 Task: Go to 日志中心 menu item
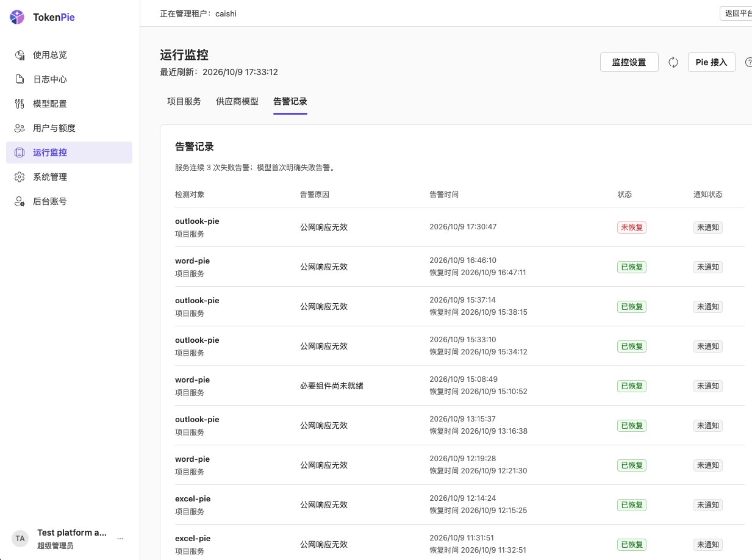tap(69, 79)
